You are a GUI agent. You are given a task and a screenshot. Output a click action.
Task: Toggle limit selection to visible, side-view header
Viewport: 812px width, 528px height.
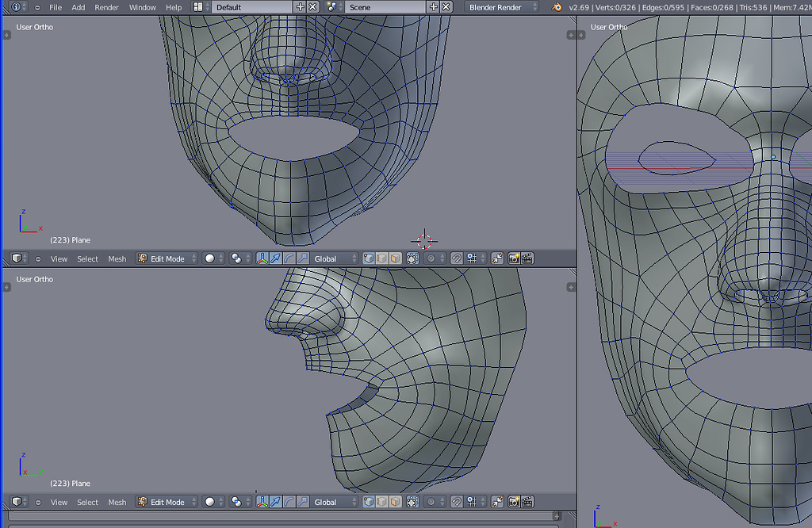pos(412,502)
